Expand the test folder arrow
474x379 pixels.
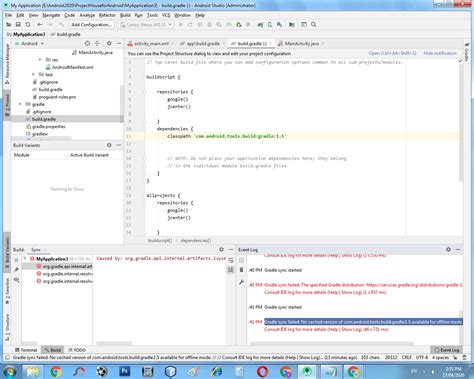[33, 74]
